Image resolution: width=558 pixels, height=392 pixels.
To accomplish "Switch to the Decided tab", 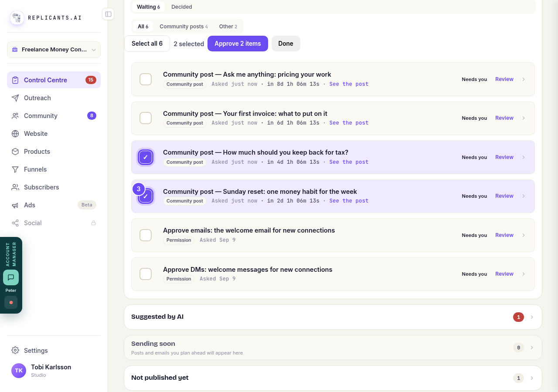I will [x=182, y=7].
